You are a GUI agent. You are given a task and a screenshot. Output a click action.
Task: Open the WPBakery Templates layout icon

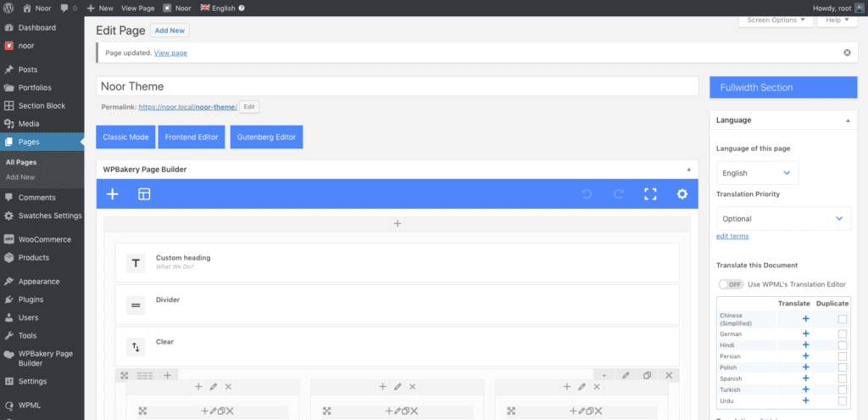click(144, 194)
